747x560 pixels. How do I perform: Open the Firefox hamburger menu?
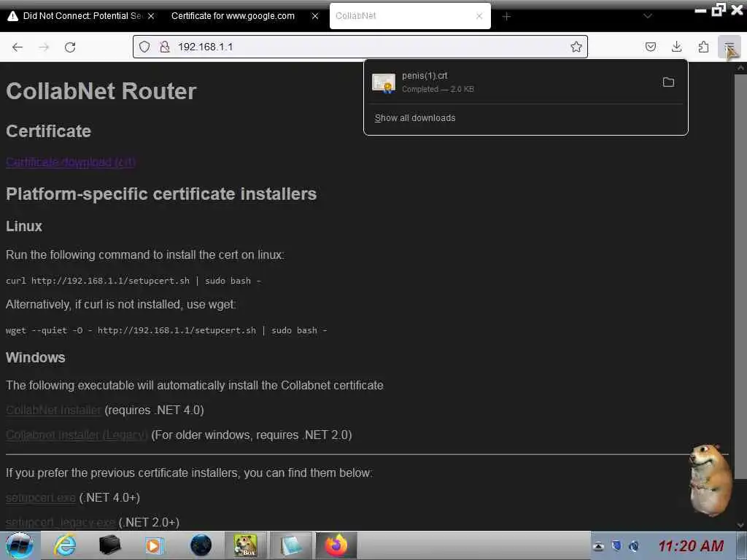coord(729,47)
